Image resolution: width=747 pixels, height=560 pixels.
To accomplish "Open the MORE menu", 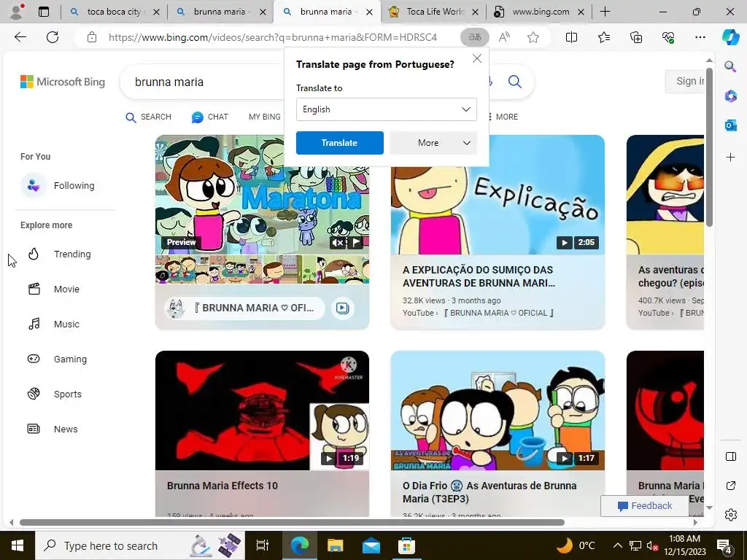I will tap(503, 117).
